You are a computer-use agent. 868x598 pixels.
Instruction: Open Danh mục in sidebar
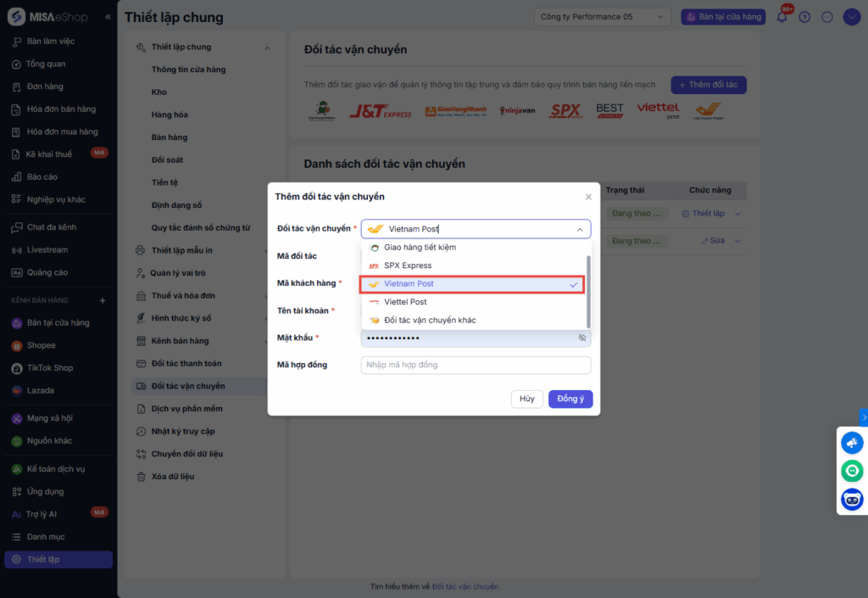(46, 537)
